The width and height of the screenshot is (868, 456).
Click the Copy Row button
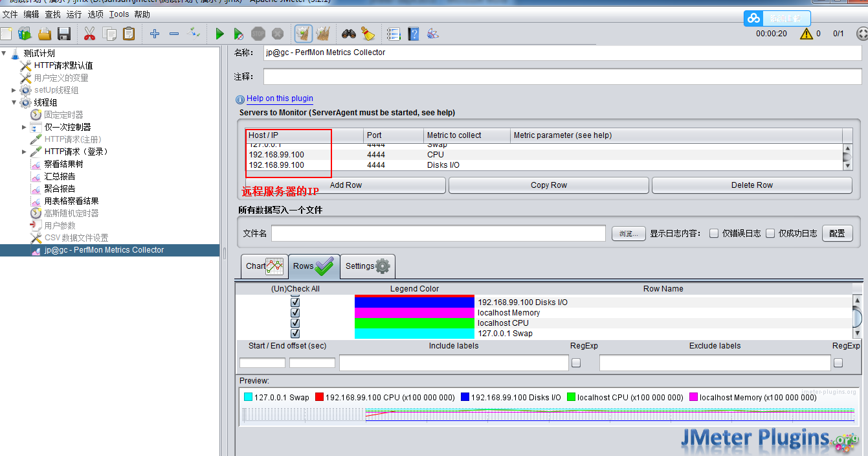pos(549,185)
